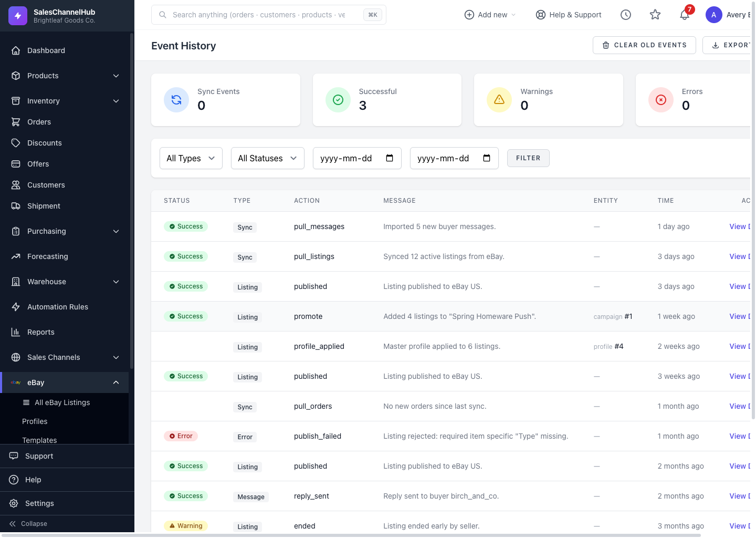Click the recent activity clock icon

[626, 15]
